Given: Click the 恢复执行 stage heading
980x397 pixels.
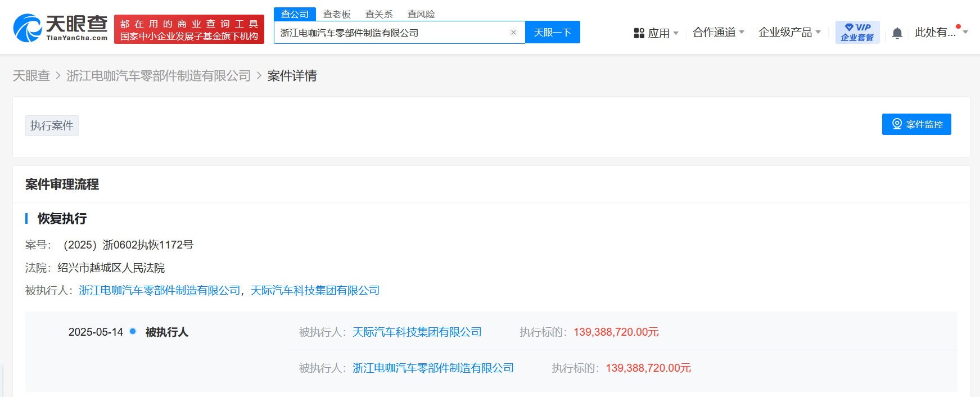Looking at the screenshot, I should click(62, 218).
